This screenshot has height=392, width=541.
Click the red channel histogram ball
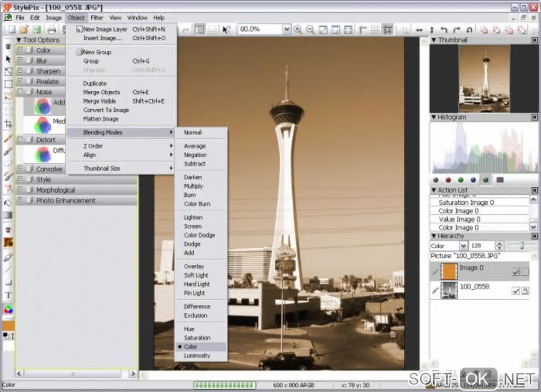[448, 180]
